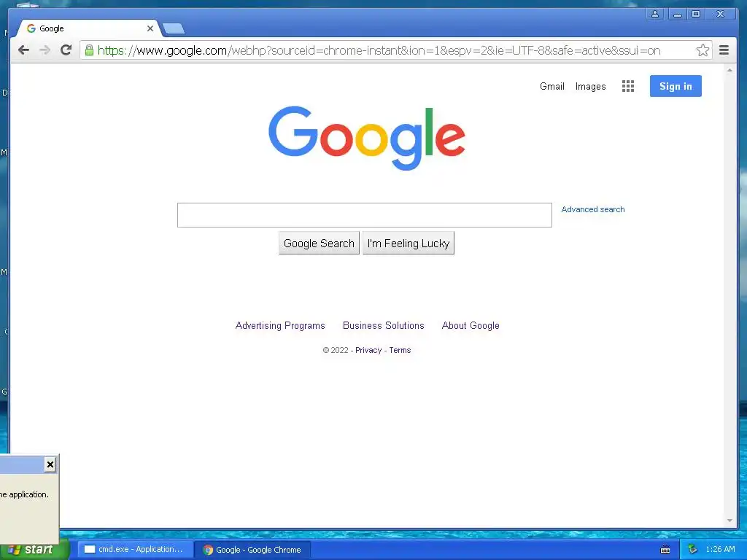Bookmark this page with the star icon
747x560 pixels.
click(x=703, y=50)
